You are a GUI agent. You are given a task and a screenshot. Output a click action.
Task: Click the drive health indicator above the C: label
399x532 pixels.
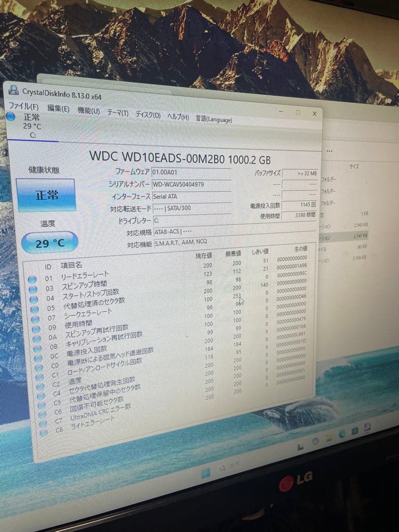pos(12,116)
